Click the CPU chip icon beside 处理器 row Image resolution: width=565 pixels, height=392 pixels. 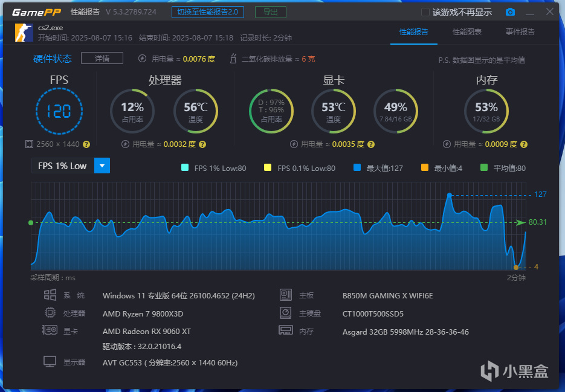click(50, 312)
